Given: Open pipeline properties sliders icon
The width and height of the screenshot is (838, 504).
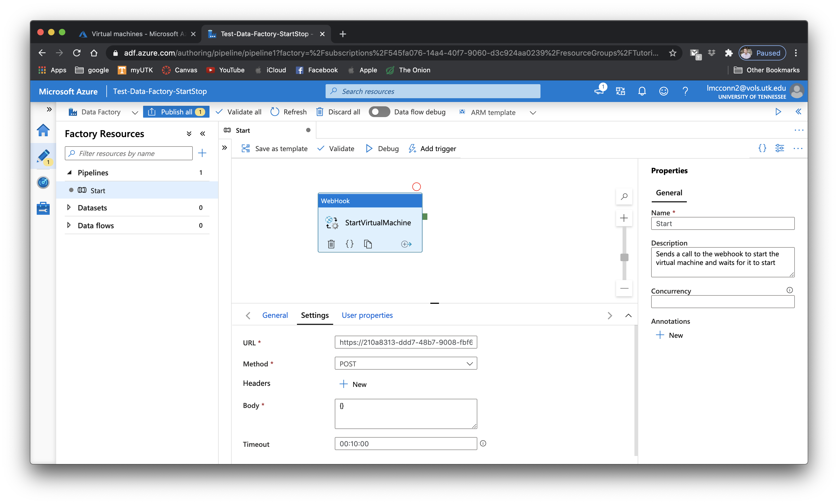Looking at the screenshot, I should tap(779, 148).
